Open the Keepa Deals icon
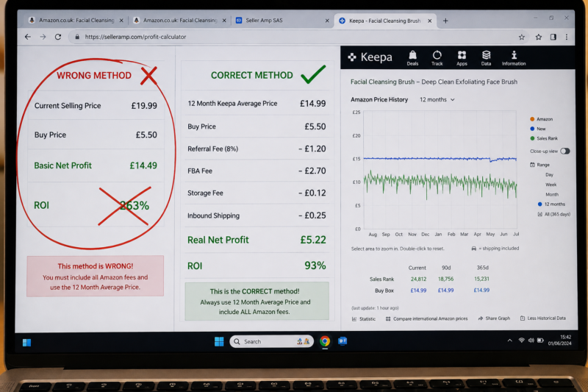This screenshot has height=392, width=588. click(412, 58)
